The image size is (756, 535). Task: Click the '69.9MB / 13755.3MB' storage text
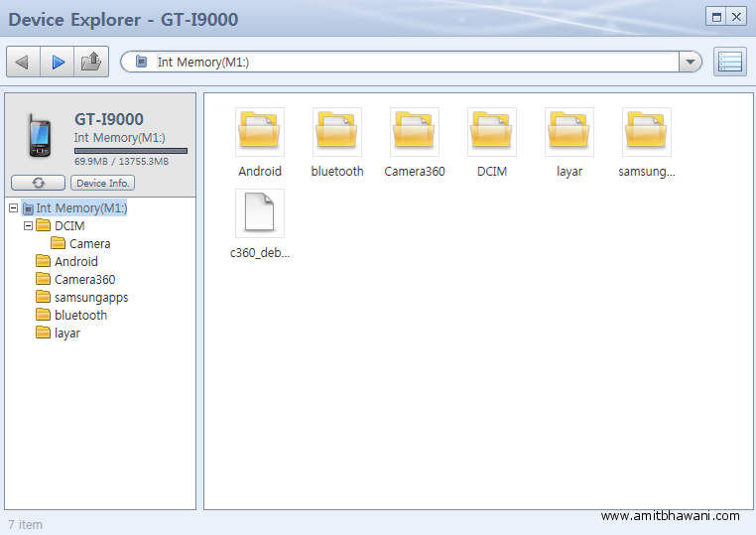point(121,162)
